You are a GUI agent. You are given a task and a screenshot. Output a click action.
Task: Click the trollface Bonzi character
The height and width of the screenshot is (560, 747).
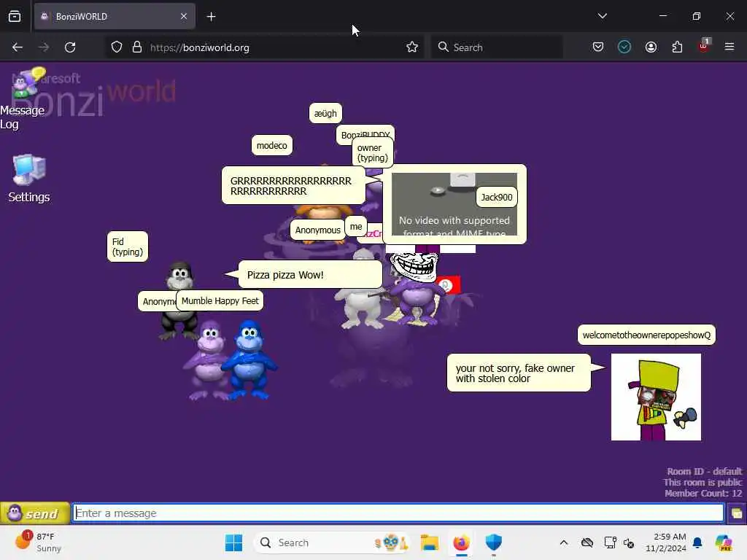(415, 290)
